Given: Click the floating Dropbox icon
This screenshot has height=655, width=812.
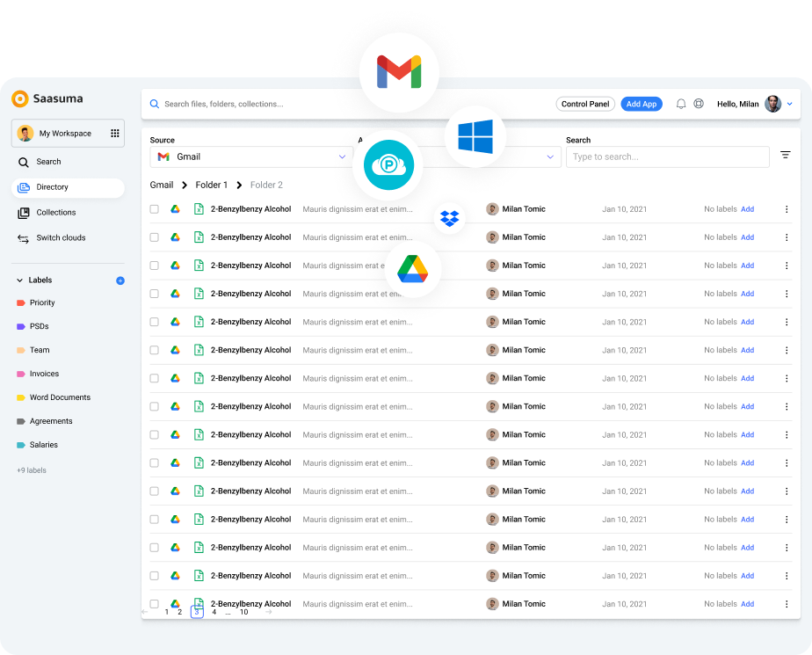Looking at the screenshot, I should tap(450, 218).
